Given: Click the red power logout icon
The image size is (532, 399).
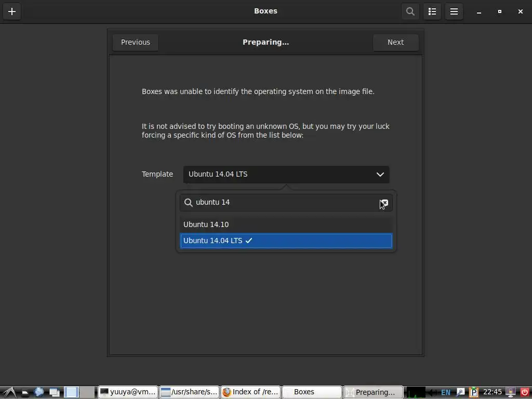Looking at the screenshot, I should click(525, 393).
